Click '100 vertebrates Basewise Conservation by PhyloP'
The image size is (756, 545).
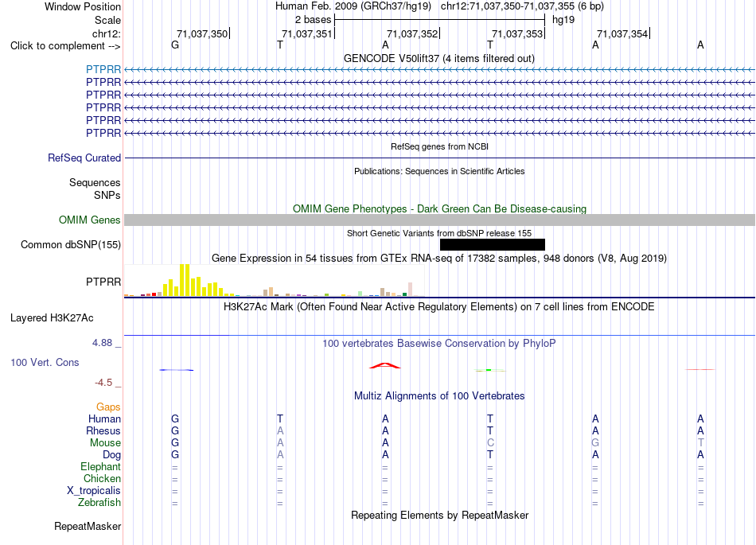[439, 344]
